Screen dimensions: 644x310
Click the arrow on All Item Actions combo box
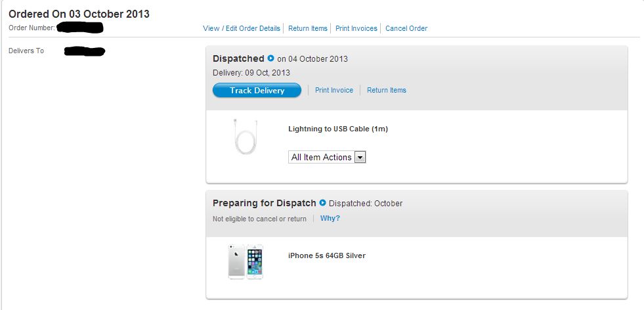[x=360, y=157]
